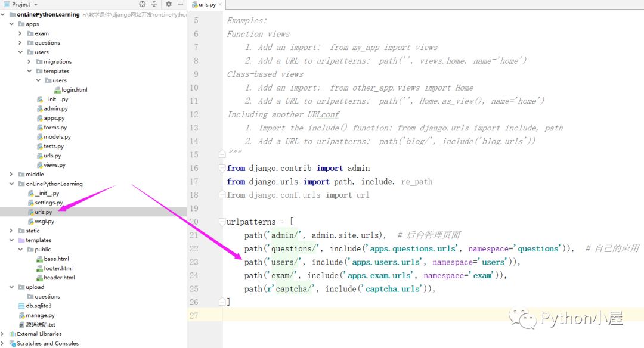Click header.html file icon

[39, 278]
